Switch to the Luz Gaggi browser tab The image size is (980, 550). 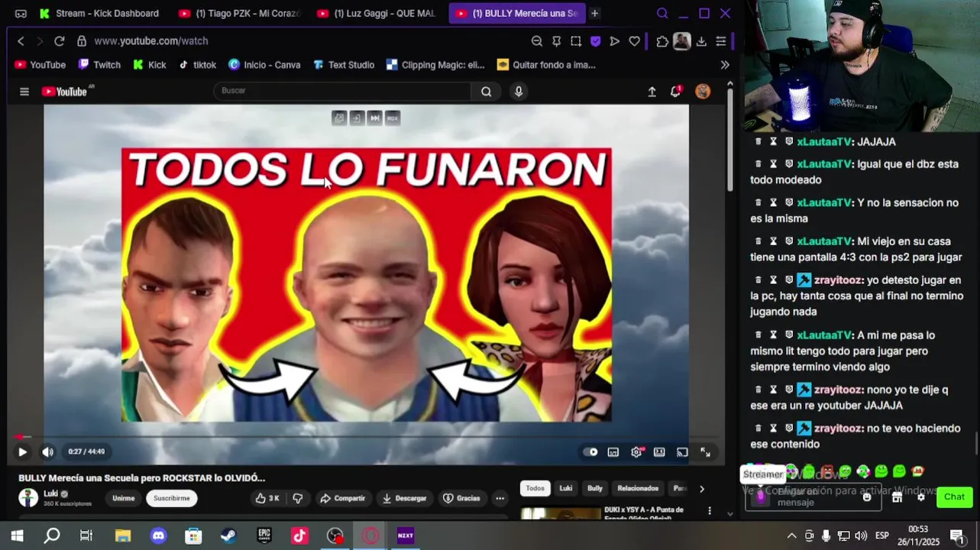pos(377,13)
